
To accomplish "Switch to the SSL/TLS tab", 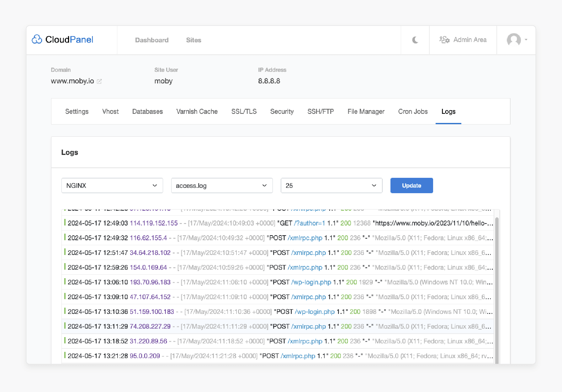I will [x=244, y=112].
